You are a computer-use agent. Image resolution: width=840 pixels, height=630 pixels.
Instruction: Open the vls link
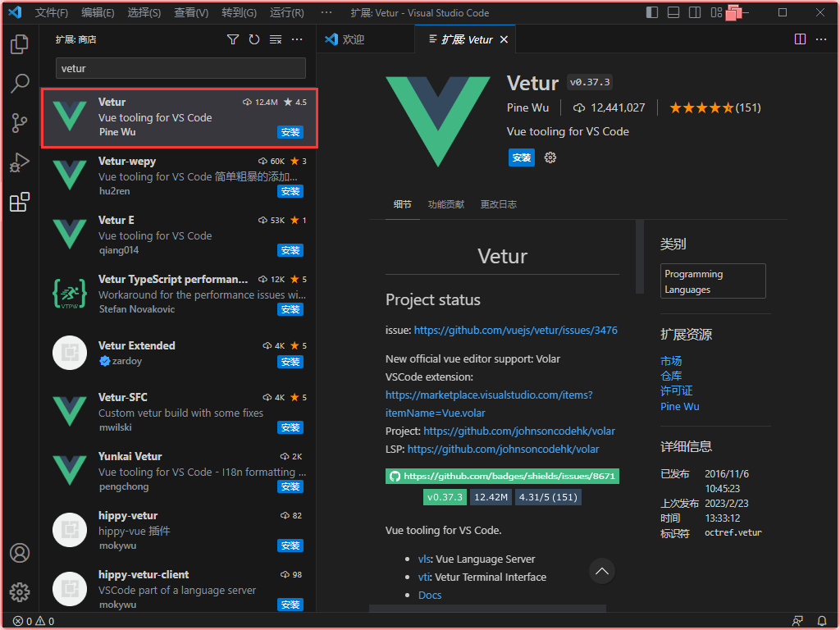click(x=424, y=559)
